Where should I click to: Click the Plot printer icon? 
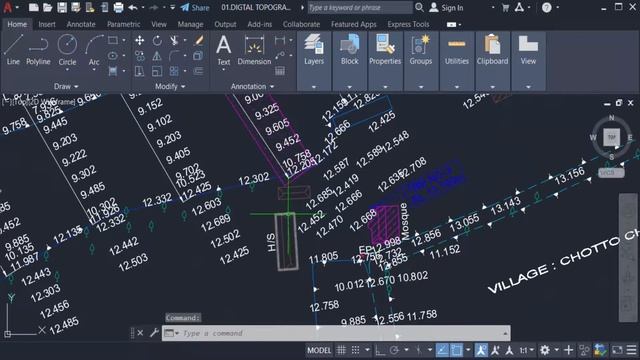[118, 7]
